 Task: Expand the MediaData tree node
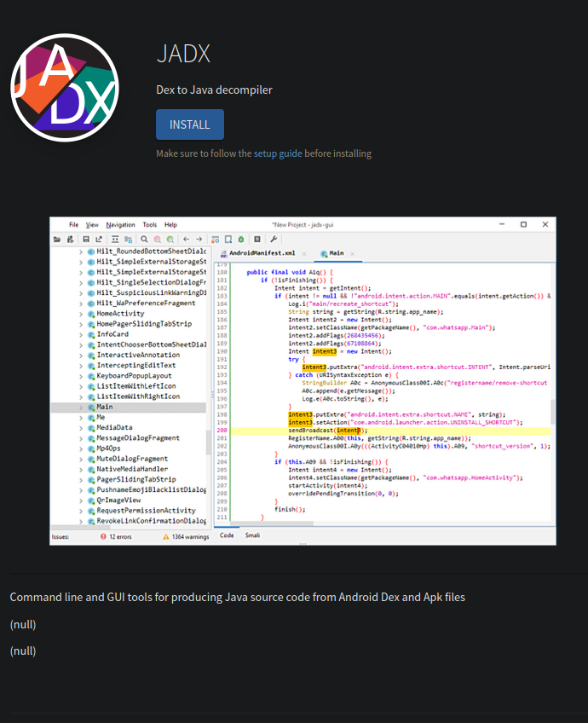(x=81, y=428)
